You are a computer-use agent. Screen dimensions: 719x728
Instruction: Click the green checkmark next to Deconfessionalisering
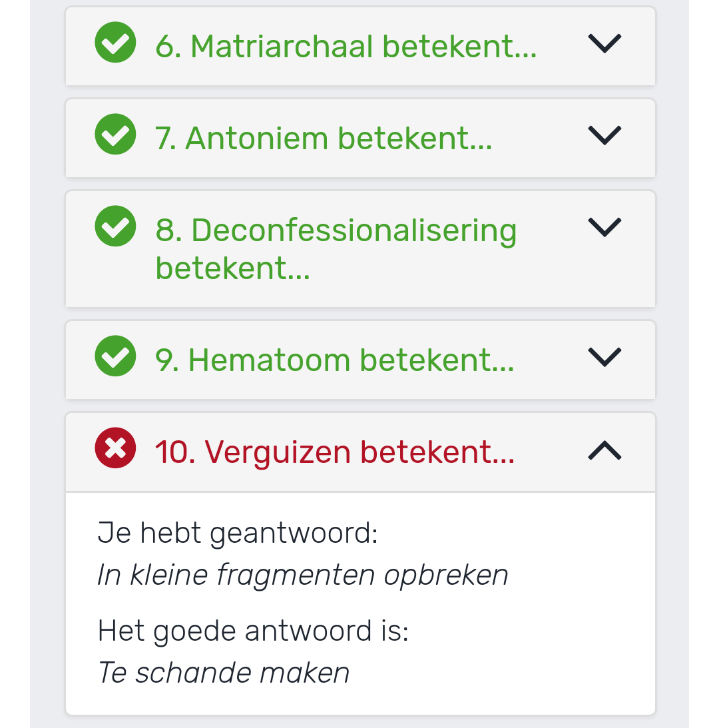pyautogui.click(x=115, y=226)
